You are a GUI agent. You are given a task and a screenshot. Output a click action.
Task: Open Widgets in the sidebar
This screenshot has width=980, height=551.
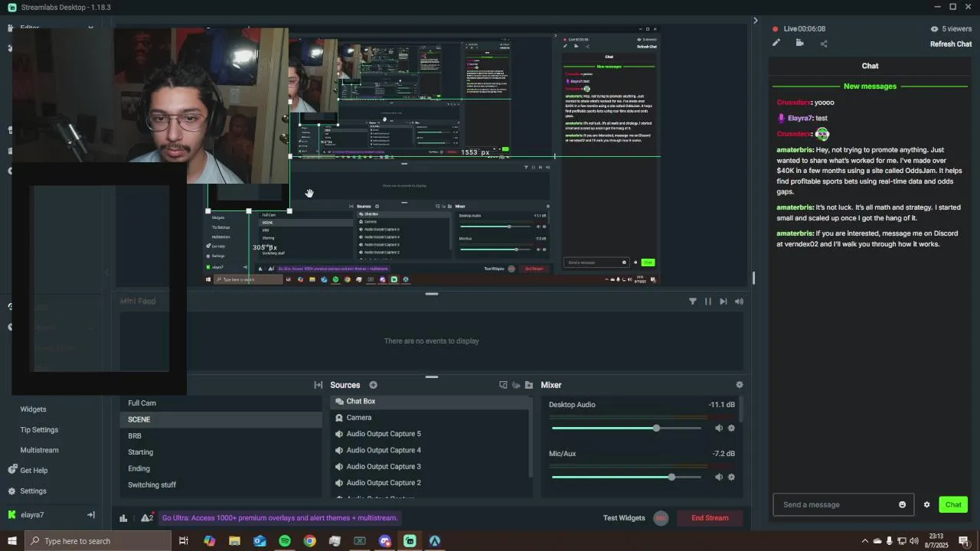[33, 409]
